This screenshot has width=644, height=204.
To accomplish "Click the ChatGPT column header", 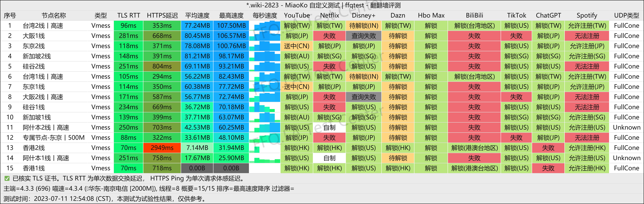I will coord(548,15).
